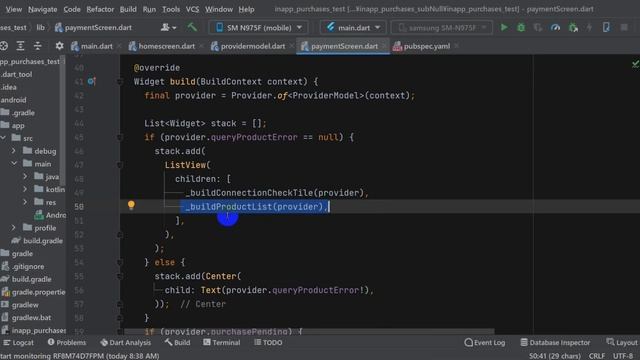The image size is (640, 360).
Task: Collapse the main folder
Action: coord(13,163)
